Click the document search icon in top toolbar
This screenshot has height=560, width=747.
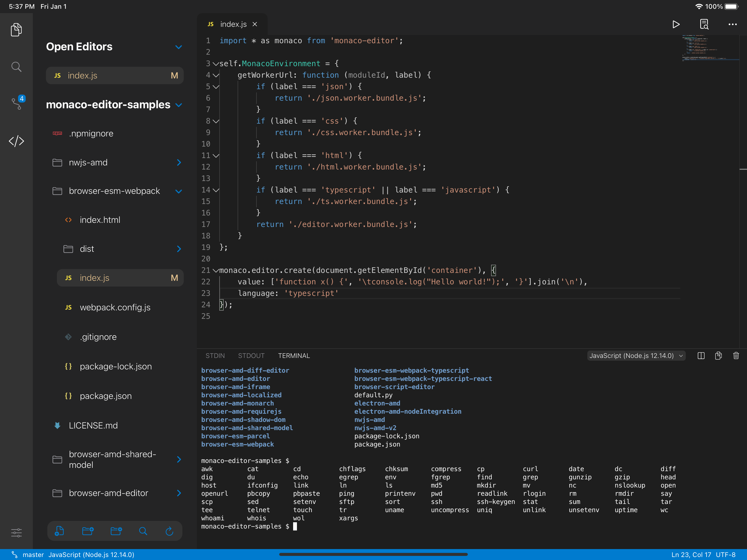click(x=704, y=24)
